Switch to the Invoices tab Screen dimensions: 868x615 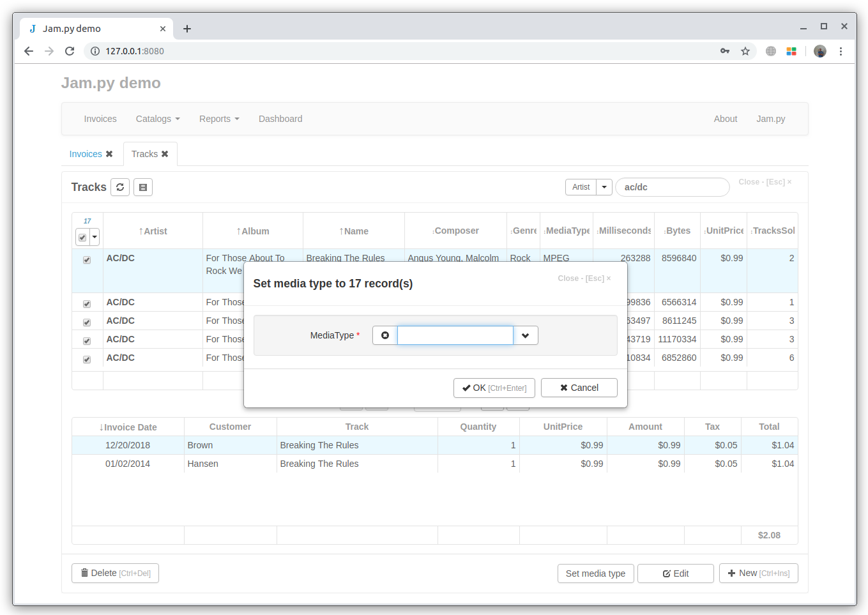point(86,154)
